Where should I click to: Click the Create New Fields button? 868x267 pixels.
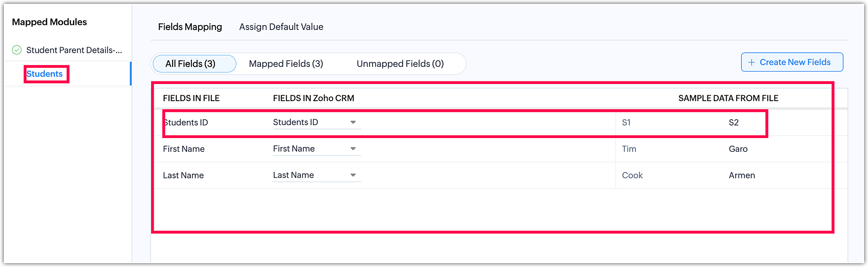pos(792,63)
